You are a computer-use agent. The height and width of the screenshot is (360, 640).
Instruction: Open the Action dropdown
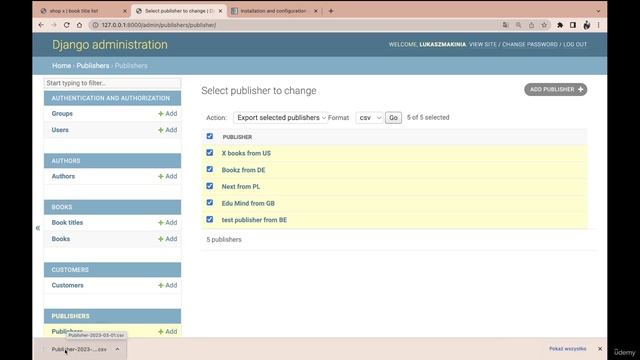coord(280,118)
